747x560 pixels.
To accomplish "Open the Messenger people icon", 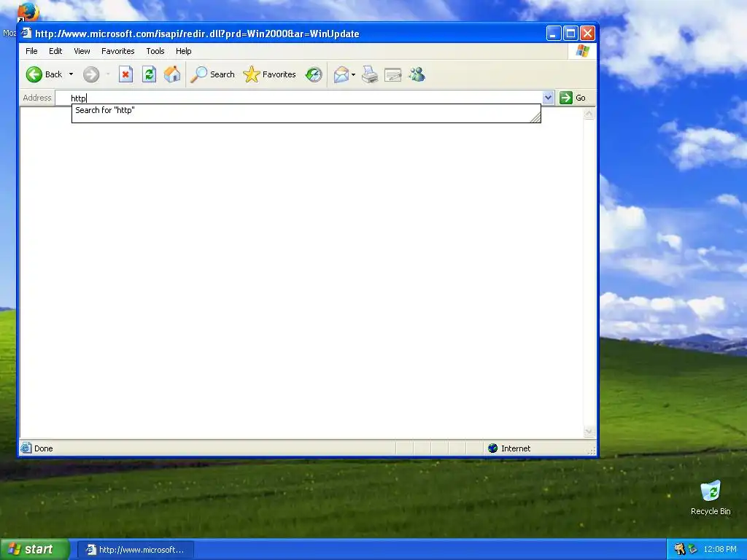I will (417, 74).
